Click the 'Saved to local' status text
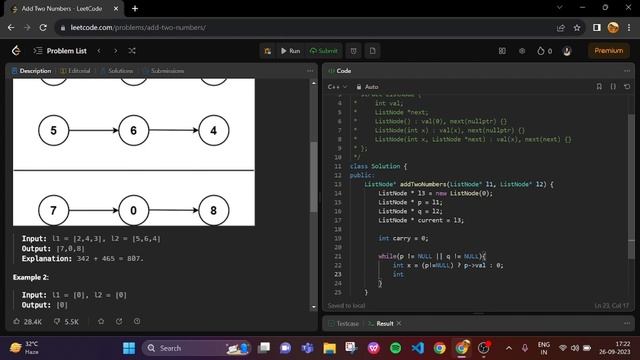The width and height of the screenshot is (640, 360). (x=346, y=306)
